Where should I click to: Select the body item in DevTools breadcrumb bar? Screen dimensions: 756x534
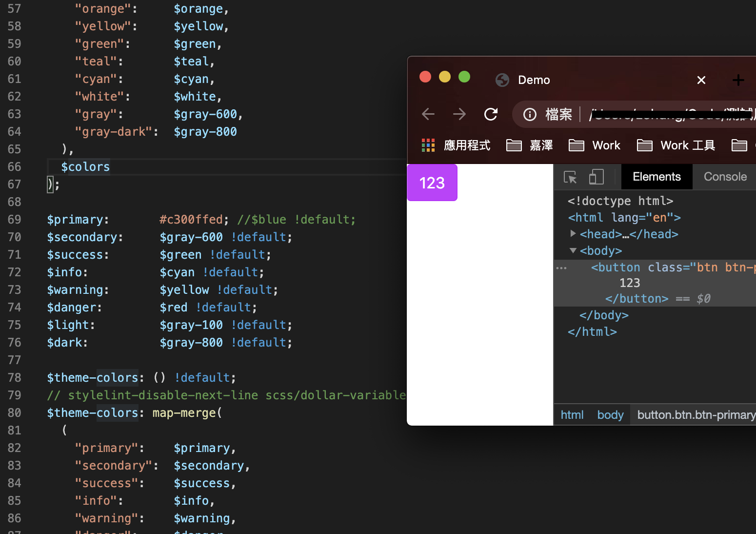[610, 414]
